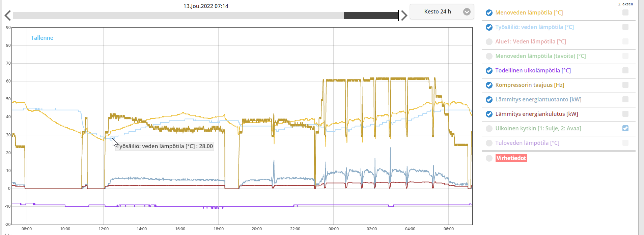Enable the Alue1: Veden lämpötila series
644x235 pixels.
(489, 42)
